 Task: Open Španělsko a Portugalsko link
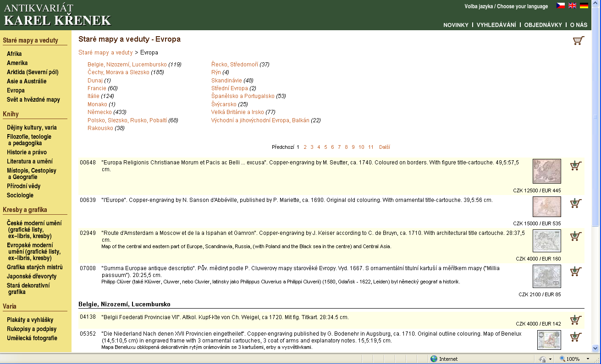243,96
